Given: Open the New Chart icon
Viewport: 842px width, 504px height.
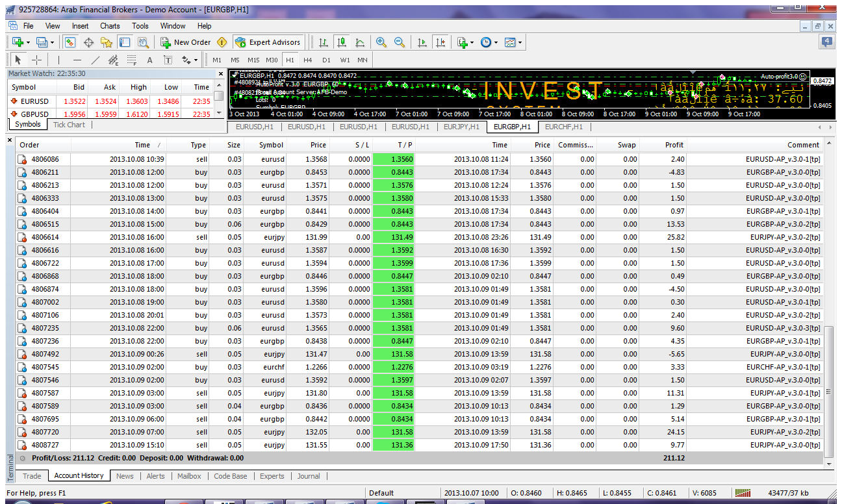Looking at the screenshot, I should [18, 42].
